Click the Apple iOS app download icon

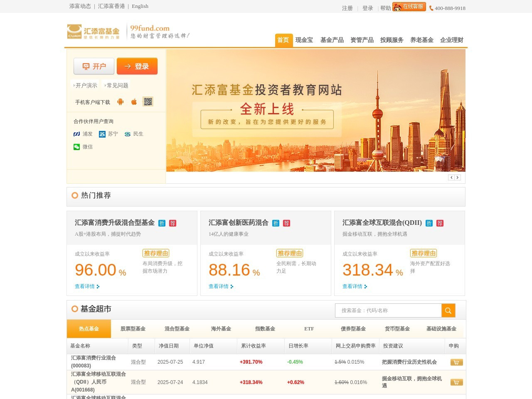tap(133, 101)
